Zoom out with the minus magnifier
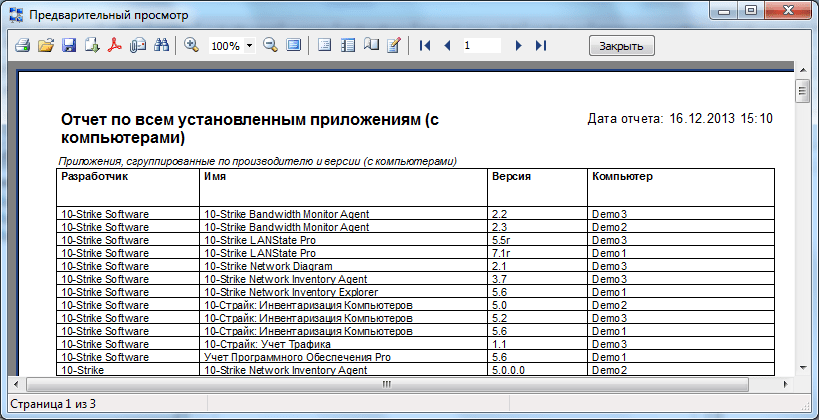Screen dimensions: 819x420 (270, 45)
